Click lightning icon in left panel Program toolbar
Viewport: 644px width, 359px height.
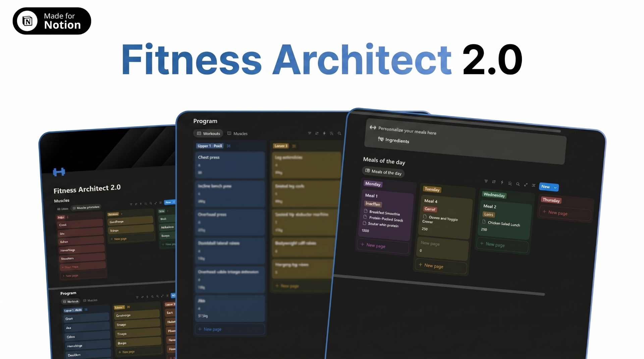pyautogui.click(x=147, y=297)
